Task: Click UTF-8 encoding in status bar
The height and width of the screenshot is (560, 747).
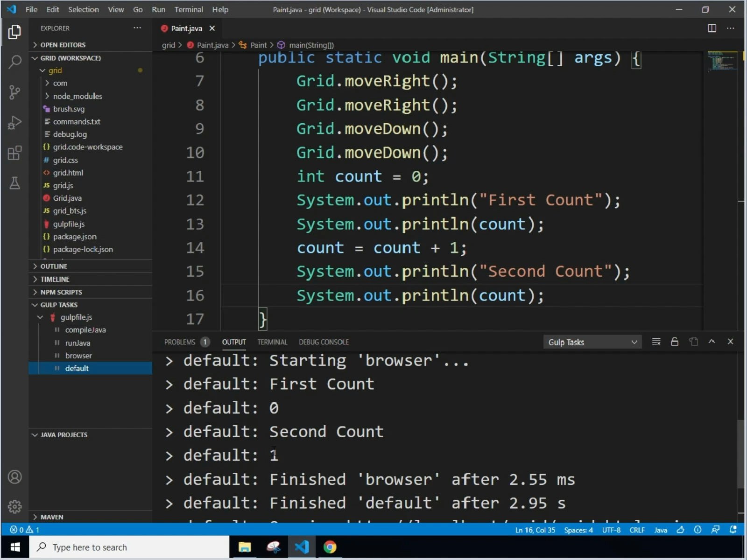Action: pyautogui.click(x=611, y=530)
